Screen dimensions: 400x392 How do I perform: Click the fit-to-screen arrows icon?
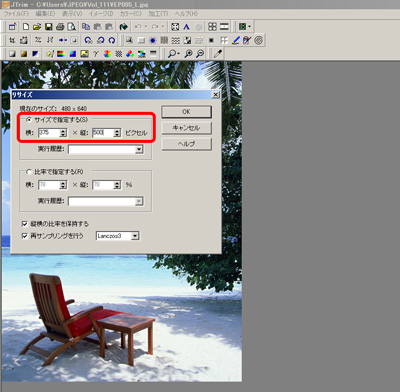(x=175, y=27)
